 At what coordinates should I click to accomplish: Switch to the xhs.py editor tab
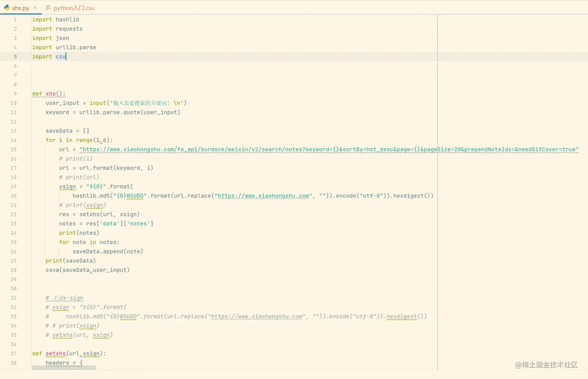pyautogui.click(x=20, y=8)
